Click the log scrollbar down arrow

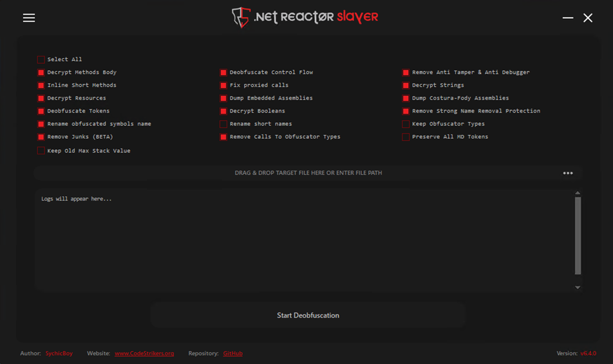click(x=578, y=287)
